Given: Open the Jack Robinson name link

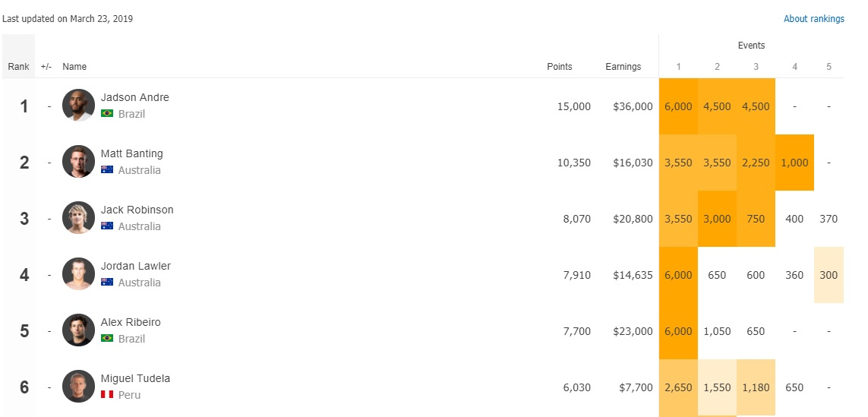Looking at the screenshot, I should point(137,210).
